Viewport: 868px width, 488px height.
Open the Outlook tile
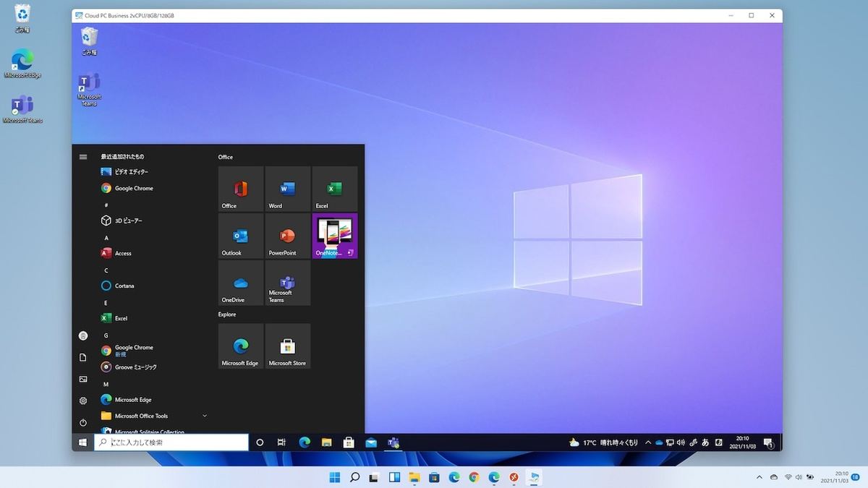(x=241, y=236)
